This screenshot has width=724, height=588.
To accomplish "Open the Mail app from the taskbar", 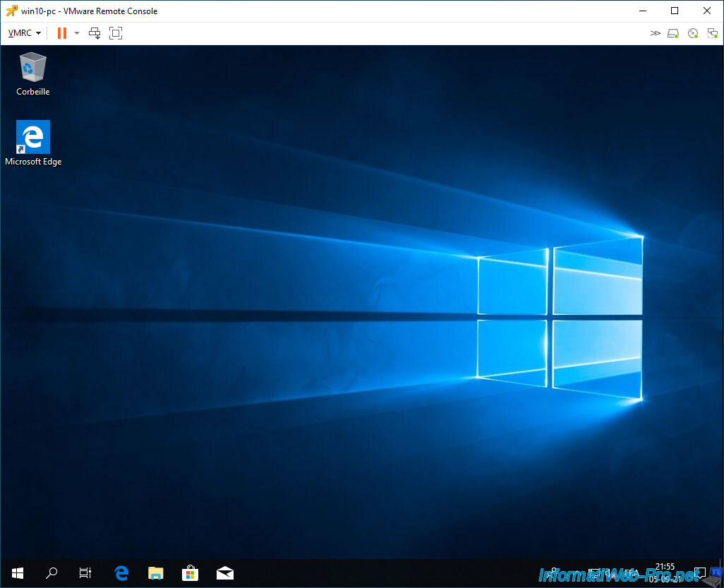I will tap(225, 573).
